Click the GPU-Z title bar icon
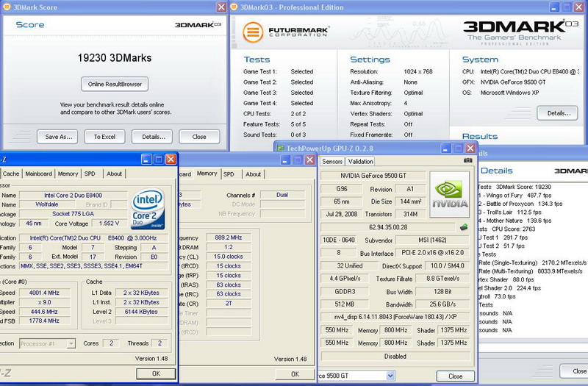The height and width of the screenshot is (386, 588). click(280, 149)
